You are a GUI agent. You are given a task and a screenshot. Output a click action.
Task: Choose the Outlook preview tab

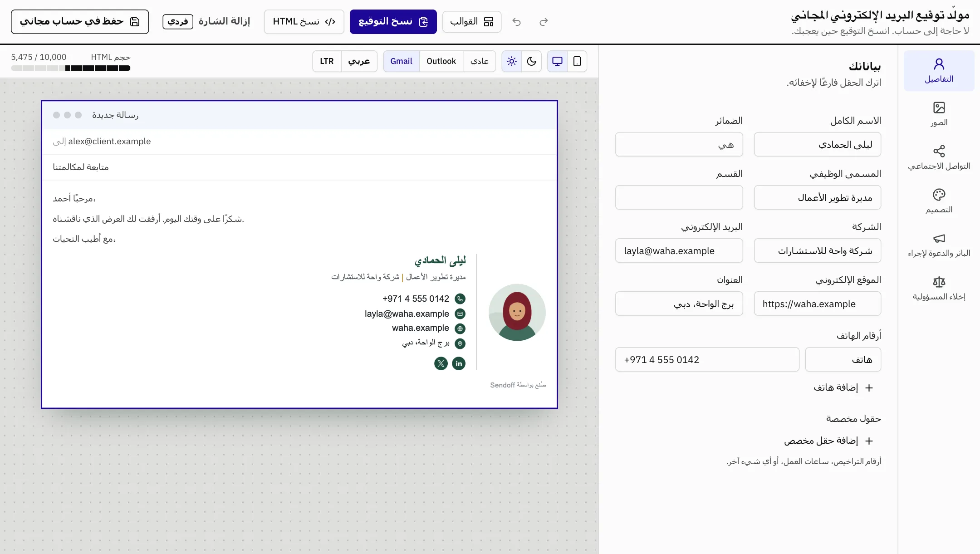(x=441, y=61)
